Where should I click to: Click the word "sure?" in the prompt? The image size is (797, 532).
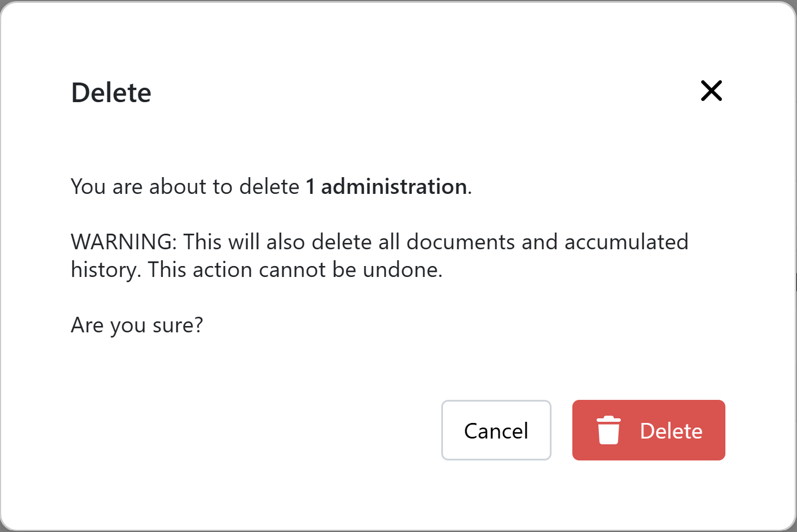coord(178,325)
